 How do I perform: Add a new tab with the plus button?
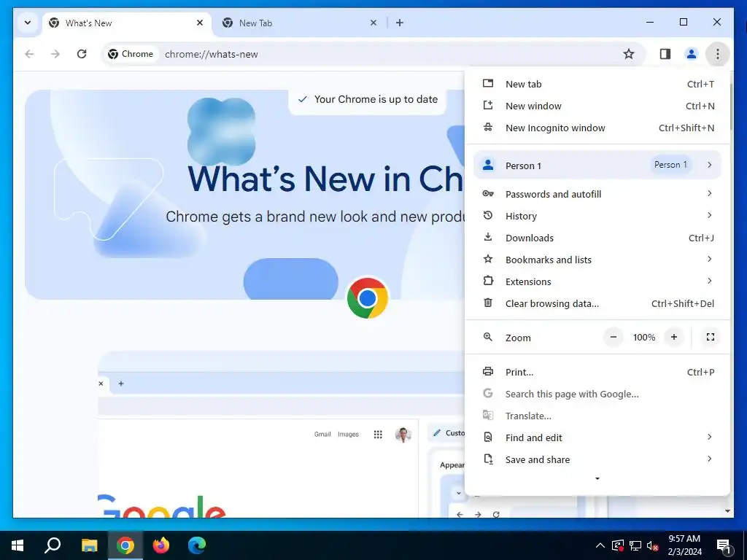tap(400, 23)
